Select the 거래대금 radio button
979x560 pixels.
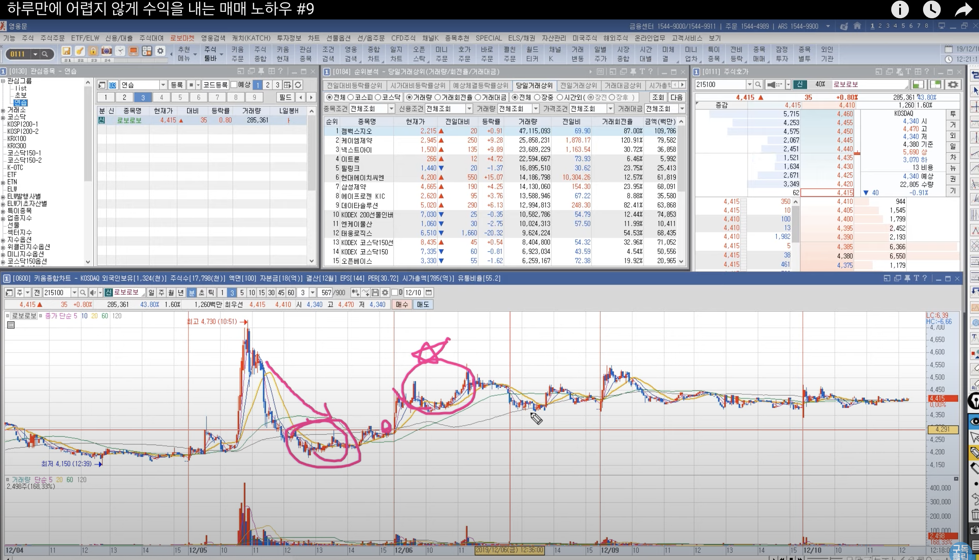pyautogui.click(x=478, y=97)
